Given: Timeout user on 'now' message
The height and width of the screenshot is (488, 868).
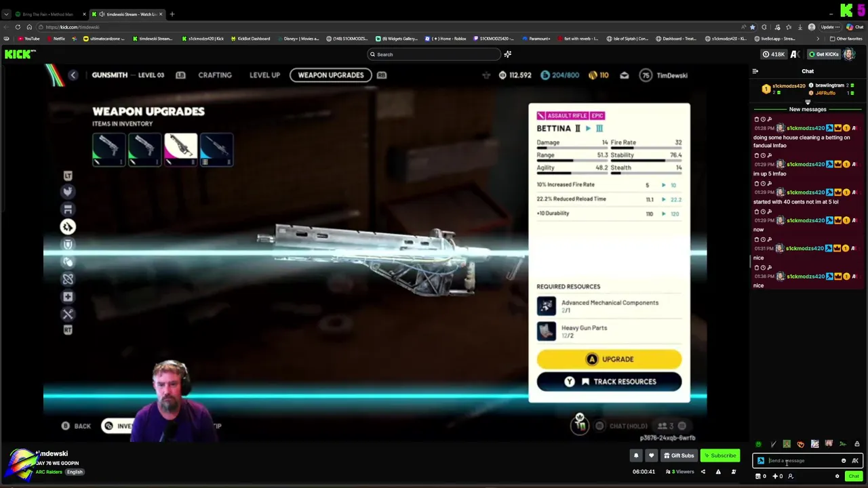Looking at the screenshot, I should coord(763,211).
